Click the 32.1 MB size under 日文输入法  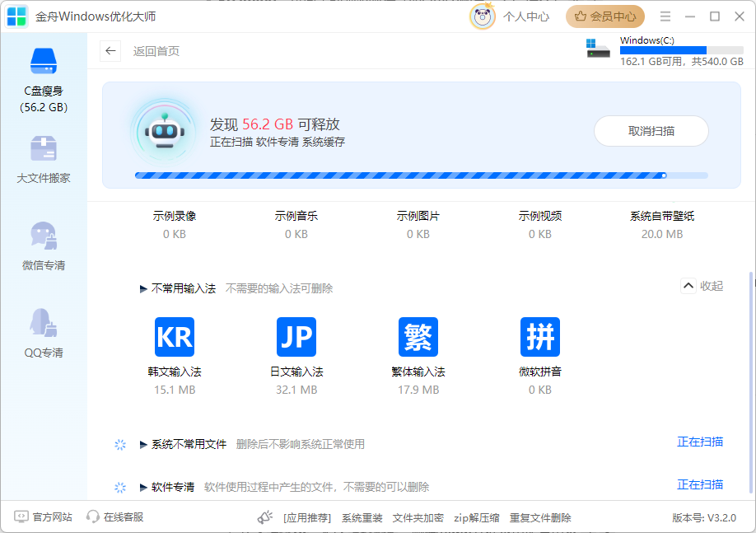(x=296, y=390)
